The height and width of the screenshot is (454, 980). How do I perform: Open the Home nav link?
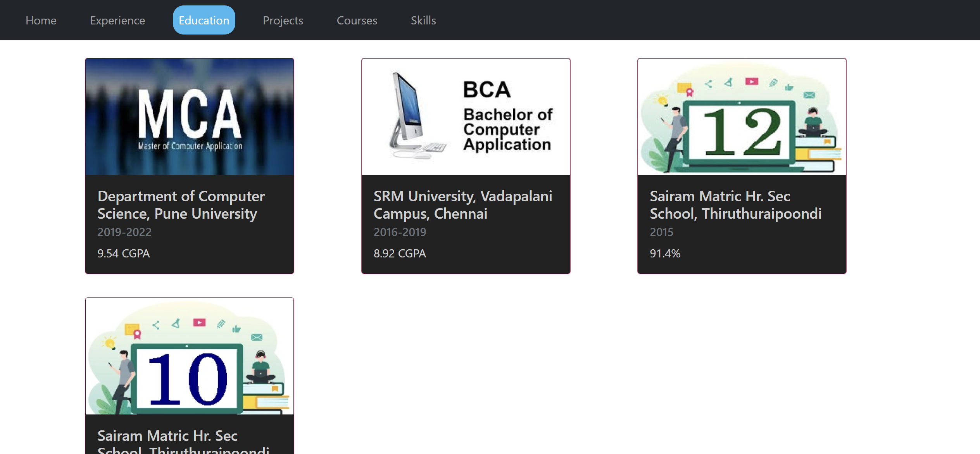41,20
